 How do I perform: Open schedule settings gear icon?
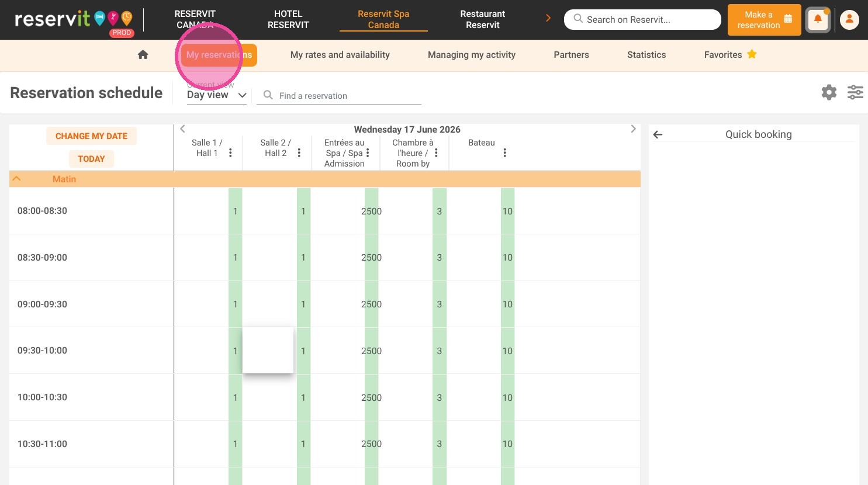coord(829,92)
